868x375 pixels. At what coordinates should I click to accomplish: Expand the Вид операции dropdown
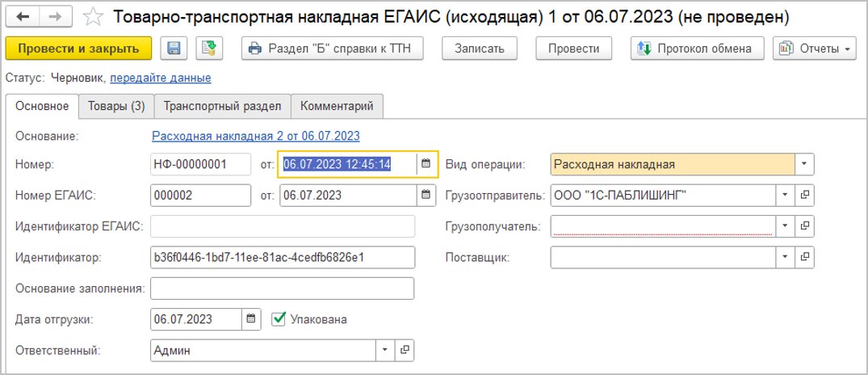[x=804, y=164]
